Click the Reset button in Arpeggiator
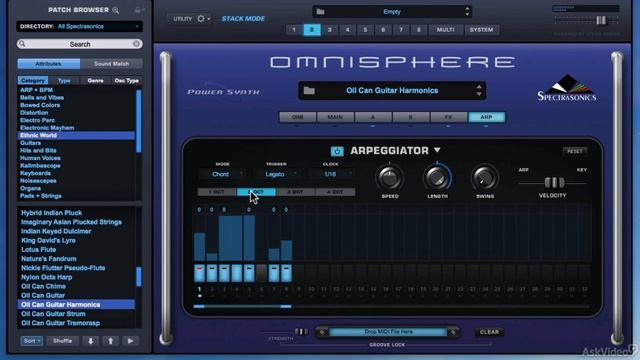 [575, 151]
